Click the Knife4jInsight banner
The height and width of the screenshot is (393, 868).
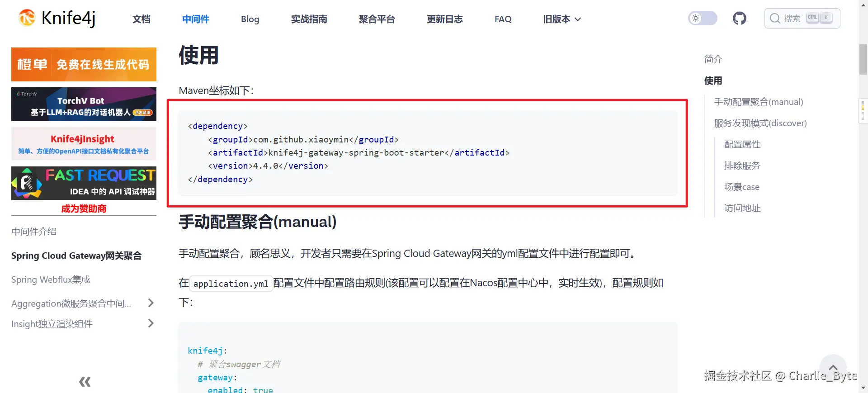84,143
